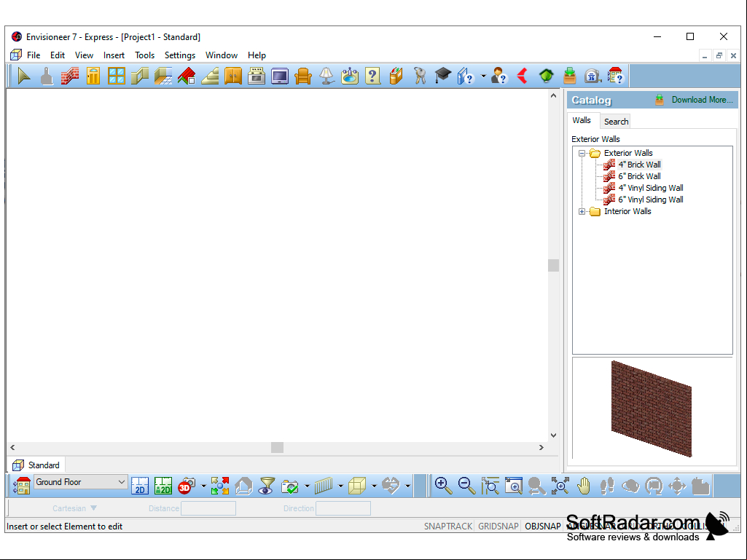Image resolution: width=747 pixels, height=560 pixels.
Task: Open the Floors tool
Action: coord(163,76)
